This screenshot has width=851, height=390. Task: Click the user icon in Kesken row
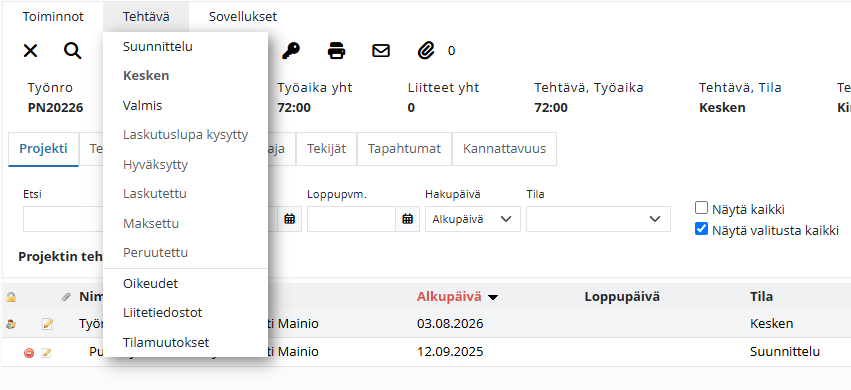click(10, 324)
